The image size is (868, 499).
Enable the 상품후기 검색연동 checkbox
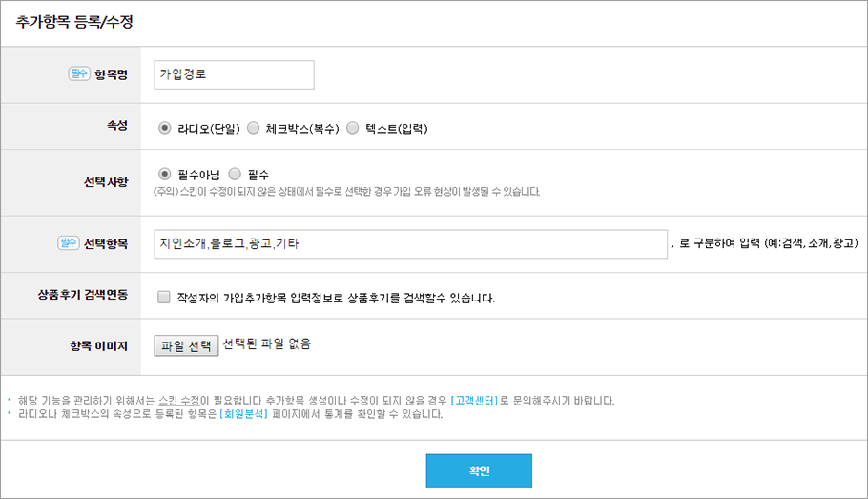[164, 298]
